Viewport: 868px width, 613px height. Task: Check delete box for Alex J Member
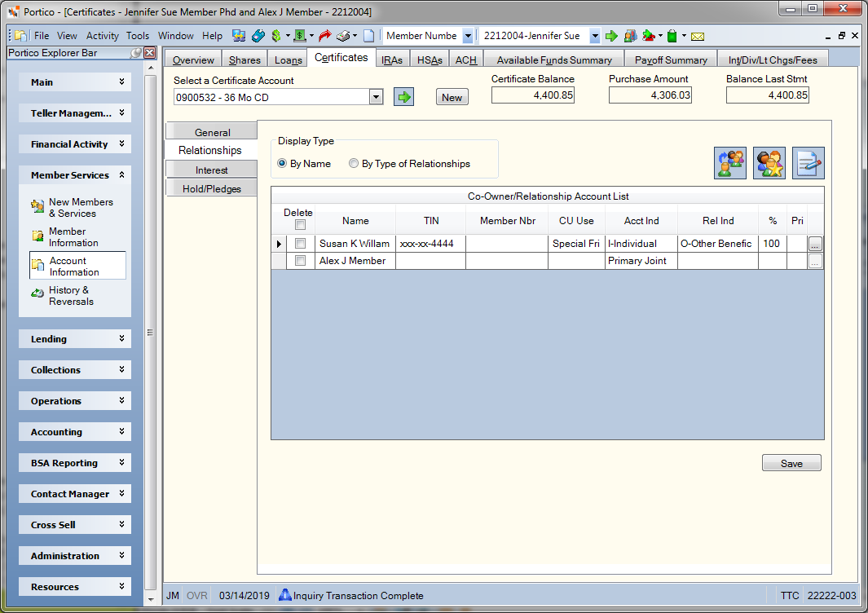[300, 260]
